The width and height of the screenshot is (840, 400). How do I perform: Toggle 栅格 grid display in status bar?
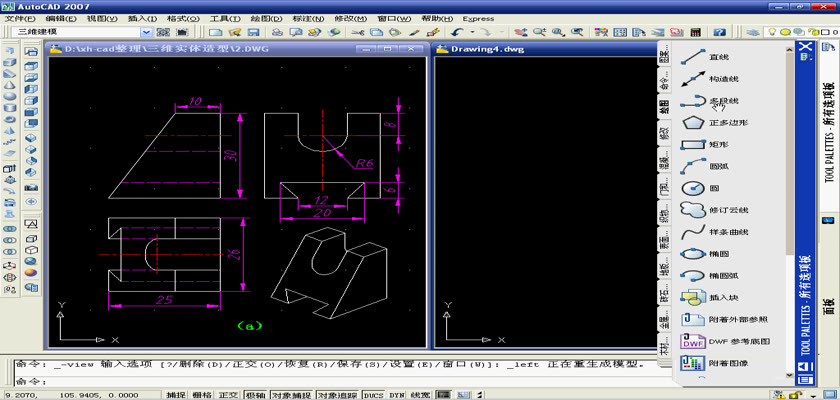[202, 395]
